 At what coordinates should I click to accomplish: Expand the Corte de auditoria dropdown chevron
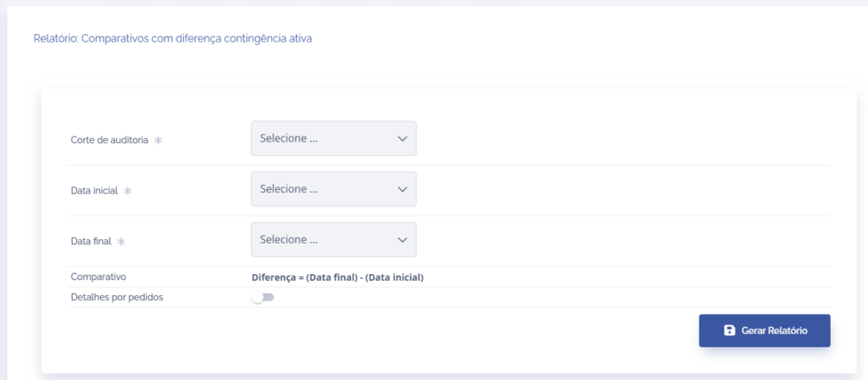(403, 138)
